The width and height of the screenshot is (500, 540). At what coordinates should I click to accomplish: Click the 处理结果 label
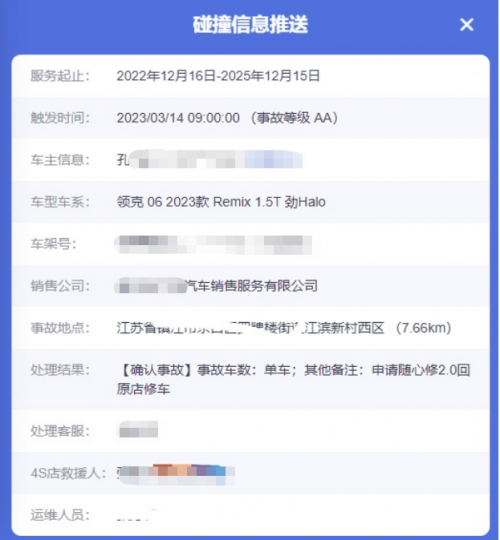(60, 370)
